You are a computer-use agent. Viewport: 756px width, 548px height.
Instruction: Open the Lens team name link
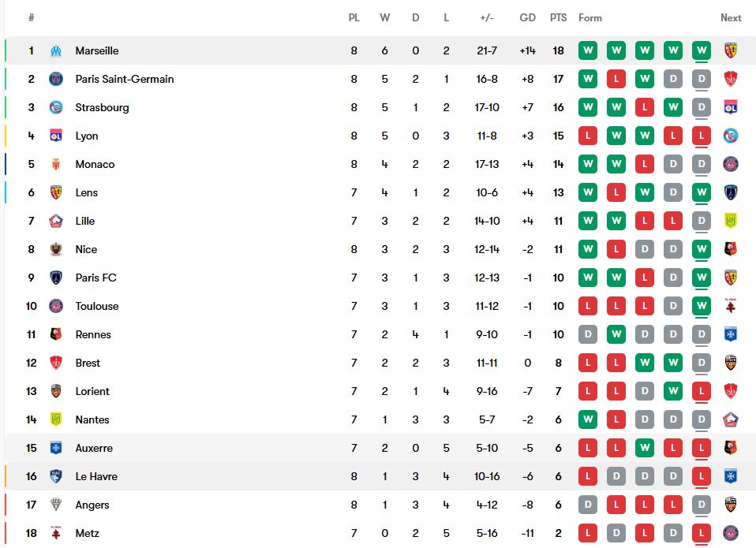click(87, 192)
